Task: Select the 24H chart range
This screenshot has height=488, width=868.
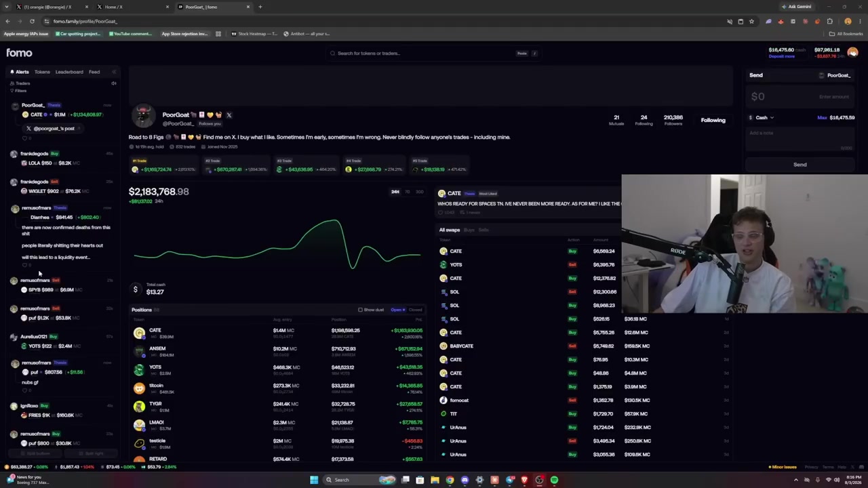Action: (395, 192)
